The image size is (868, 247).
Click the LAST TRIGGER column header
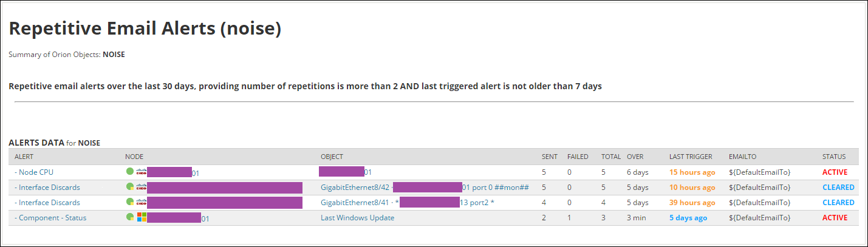click(691, 157)
